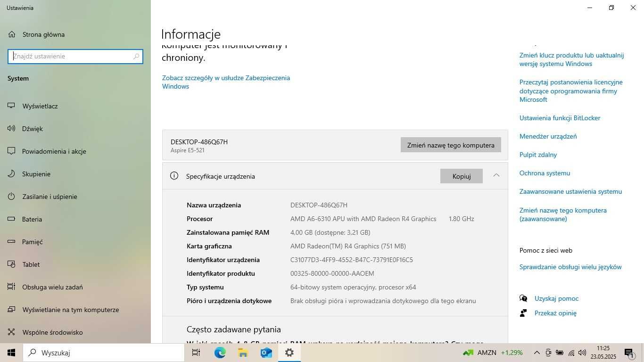Open Zaawansowane ustawienia systemu link

point(570,191)
